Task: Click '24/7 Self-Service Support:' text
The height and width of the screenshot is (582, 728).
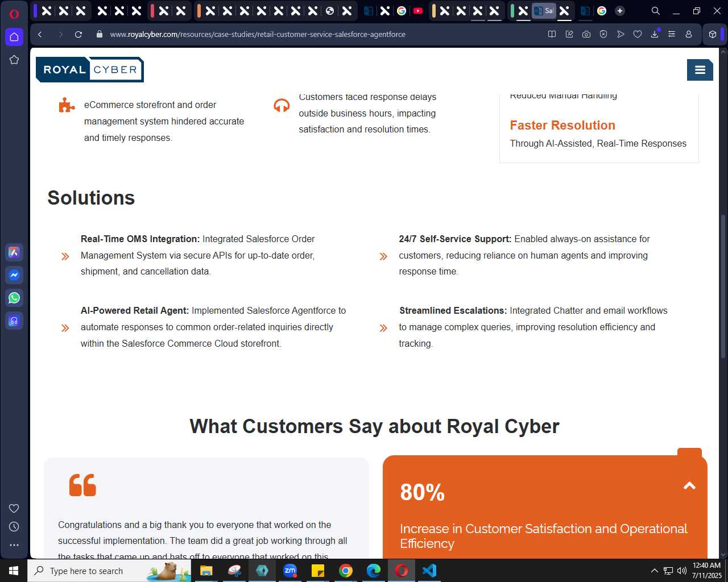Action: [455, 239]
